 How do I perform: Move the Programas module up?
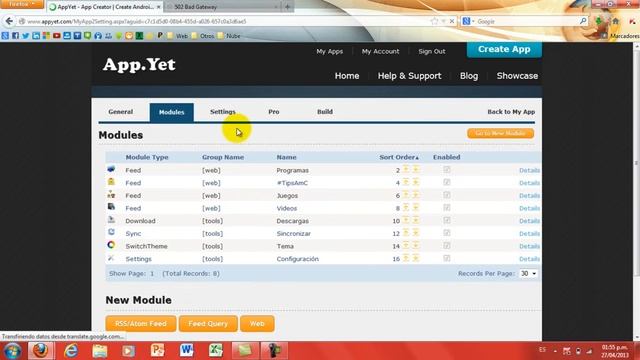click(x=406, y=169)
